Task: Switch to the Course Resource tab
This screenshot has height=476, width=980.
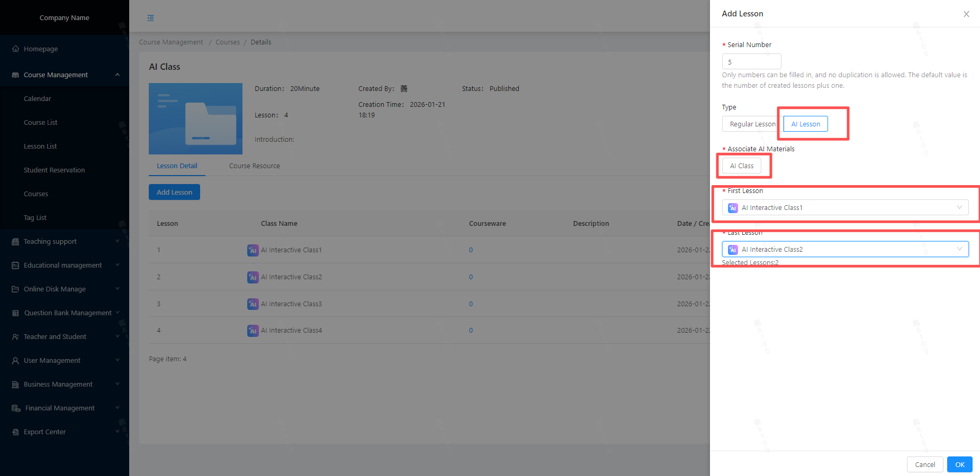Action: click(254, 166)
